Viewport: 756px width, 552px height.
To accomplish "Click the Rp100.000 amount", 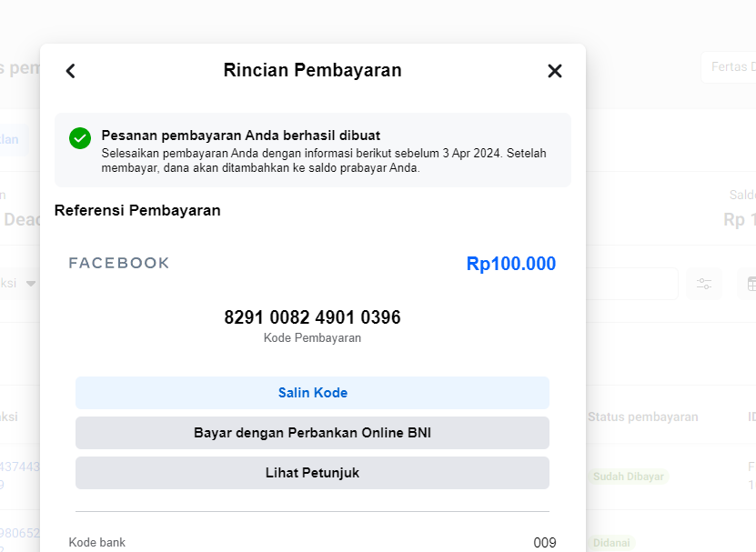I will click(x=511, y=264).
